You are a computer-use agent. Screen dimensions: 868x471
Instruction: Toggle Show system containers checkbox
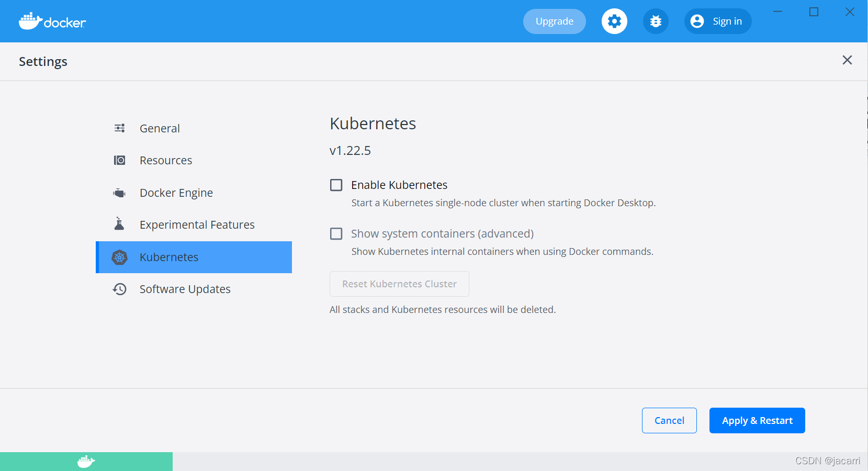(336, 233)
